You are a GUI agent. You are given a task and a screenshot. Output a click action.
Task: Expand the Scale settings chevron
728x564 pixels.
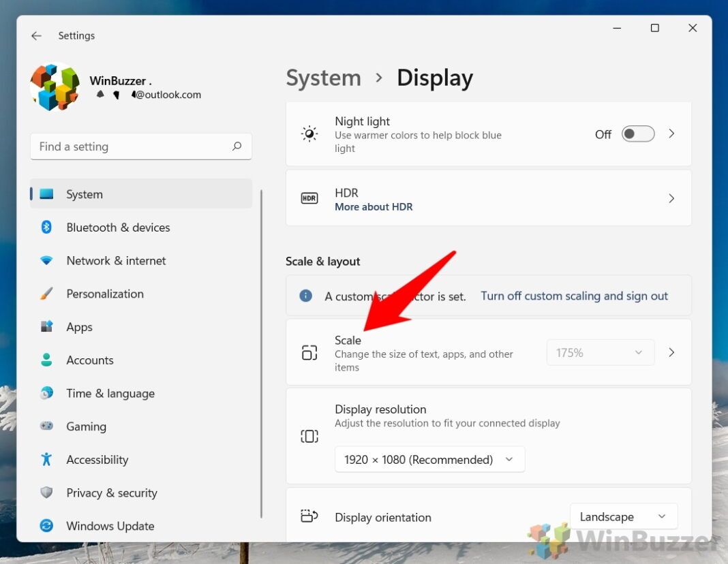(671, 352)
